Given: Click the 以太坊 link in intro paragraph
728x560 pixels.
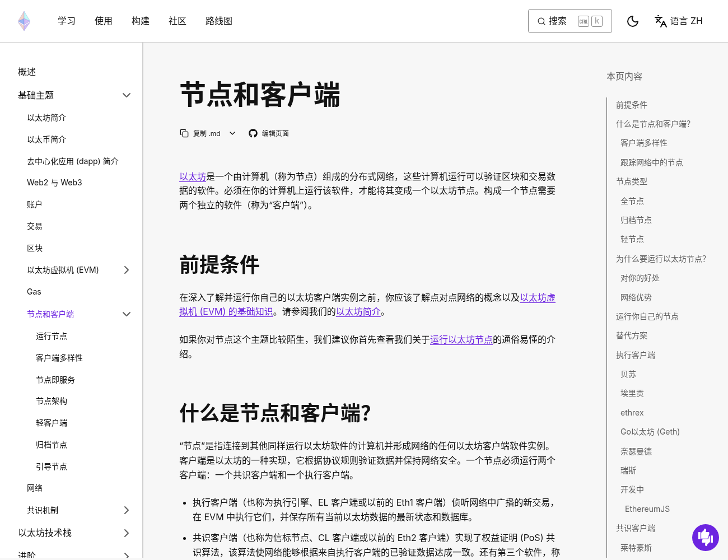Looking at the screenshot, I should (x=193, y=176).
